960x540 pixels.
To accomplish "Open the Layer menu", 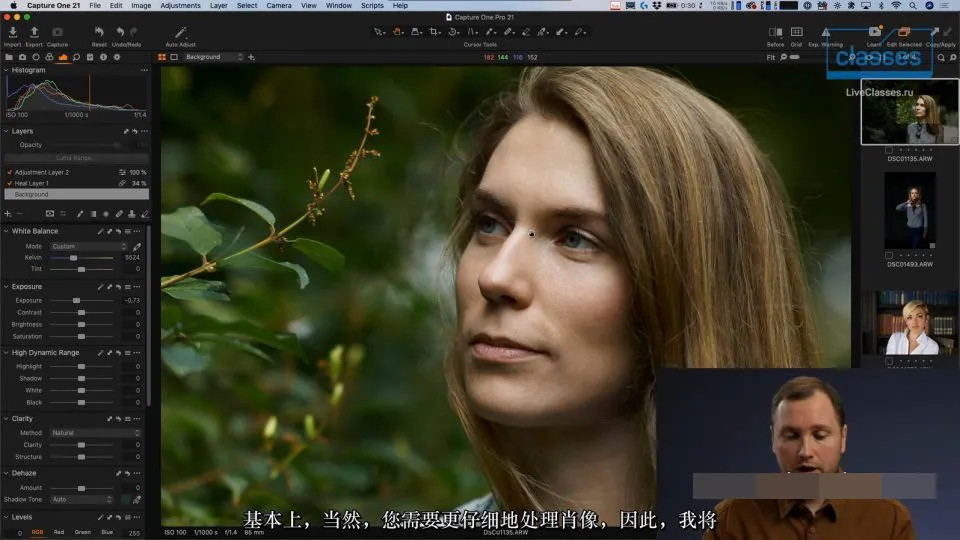I will click(x=219, y=6).
